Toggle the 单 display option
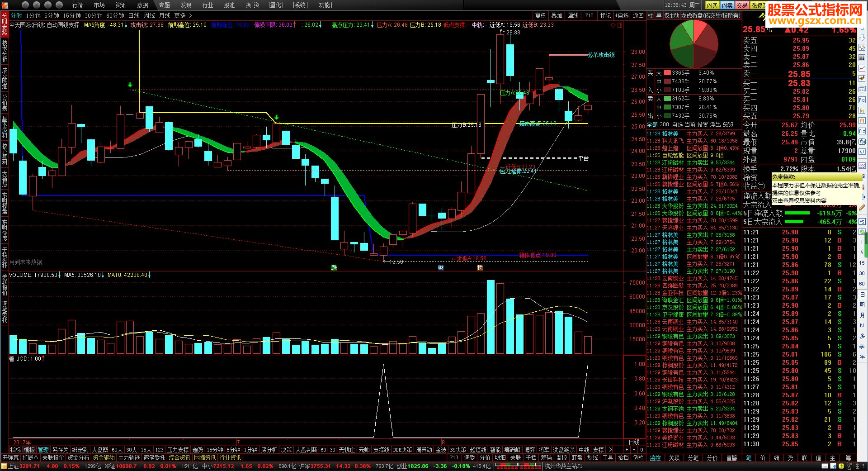This screenshot has height=471, width=868. point(659,15)
